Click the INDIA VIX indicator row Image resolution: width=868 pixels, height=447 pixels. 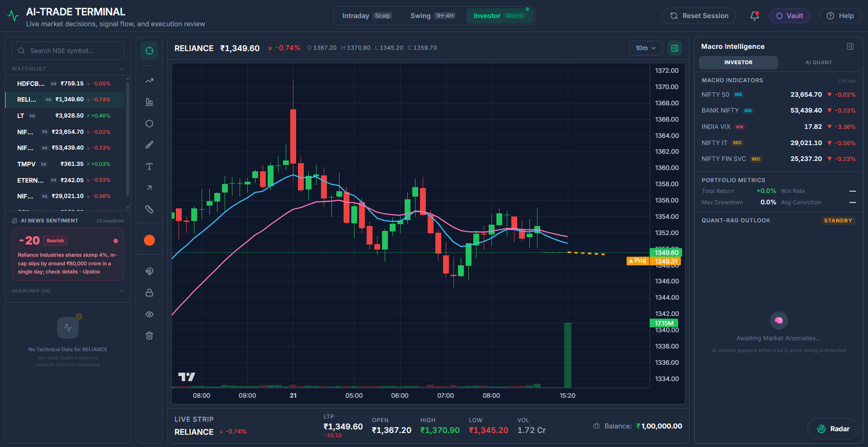778,127
